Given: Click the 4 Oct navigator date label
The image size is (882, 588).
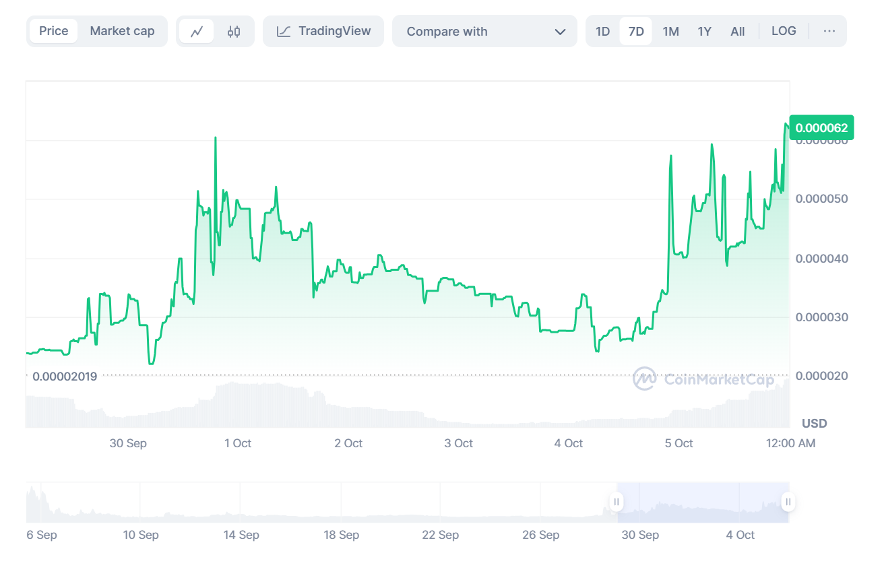Looking at the screenshot, I should pos(741,535).
